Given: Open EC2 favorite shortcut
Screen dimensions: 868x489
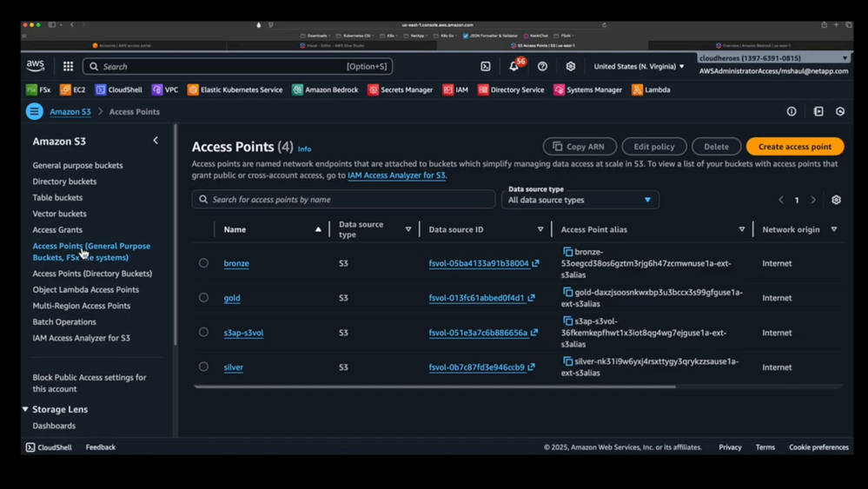Looking at the screenshot, I should point(72,89).
